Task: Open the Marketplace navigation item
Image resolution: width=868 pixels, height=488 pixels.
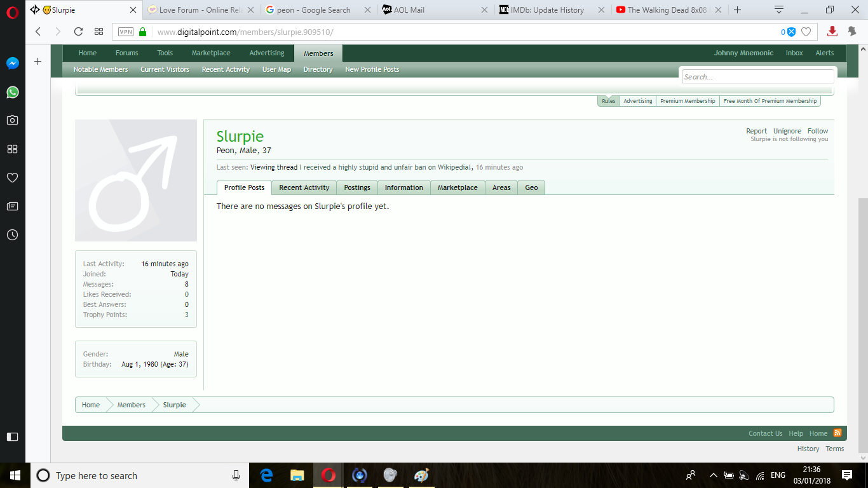Action: [x=211, y=53]
